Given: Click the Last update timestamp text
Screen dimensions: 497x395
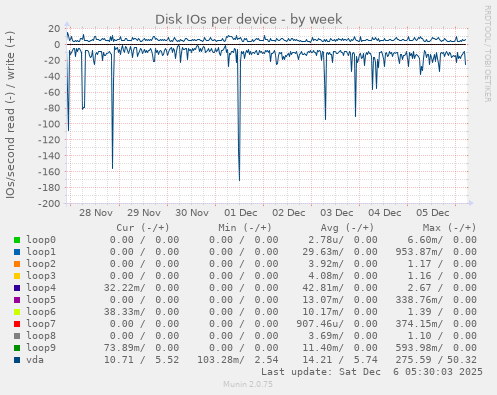Looking at the screenshot, I should (x=372, y=372).
